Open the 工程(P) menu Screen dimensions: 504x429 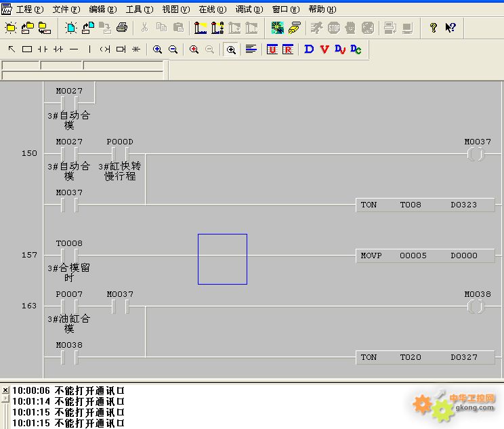[30, 9]
